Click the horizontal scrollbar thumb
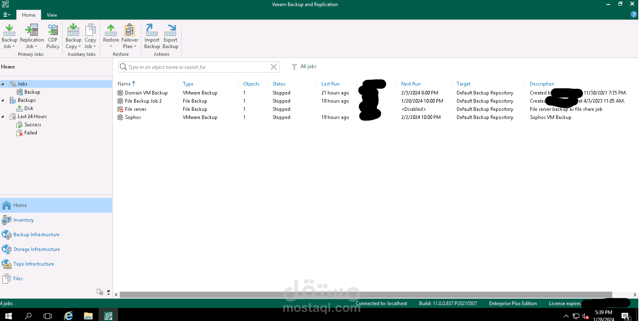Viewport: 644px width, 321px height. click(366, 295)
